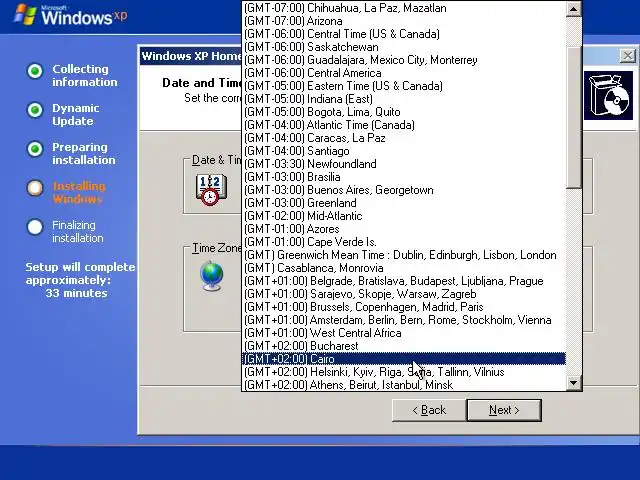This screenshot has height=480, width=640.
Task: Select (GMT-01:00) Azores
Action: [x=404, y=229]
